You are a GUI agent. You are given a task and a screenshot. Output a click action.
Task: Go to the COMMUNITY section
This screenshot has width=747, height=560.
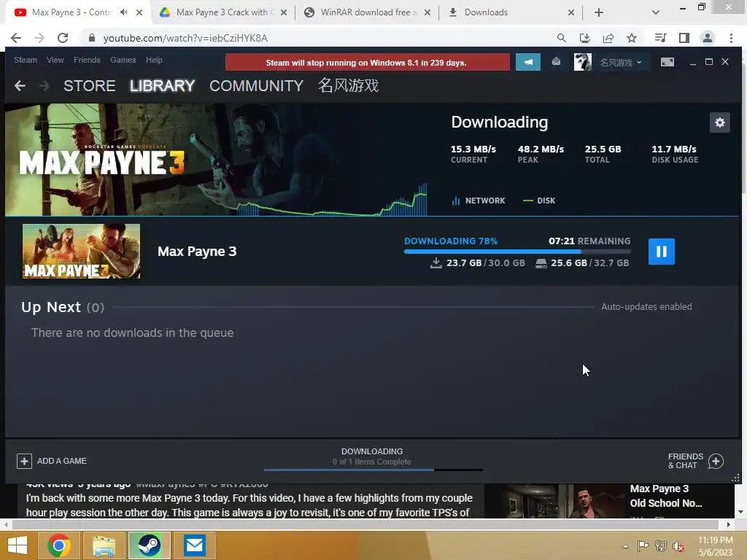coord(256,86)
